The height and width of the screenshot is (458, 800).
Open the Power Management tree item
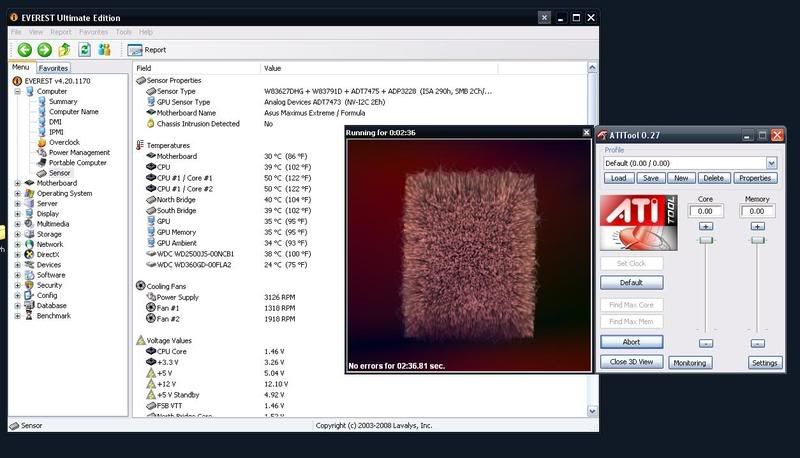pos(79,152)
